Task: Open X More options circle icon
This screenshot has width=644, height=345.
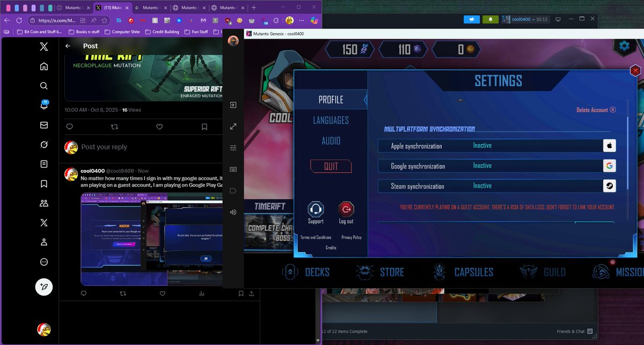Action: click(x=44, y=262)
